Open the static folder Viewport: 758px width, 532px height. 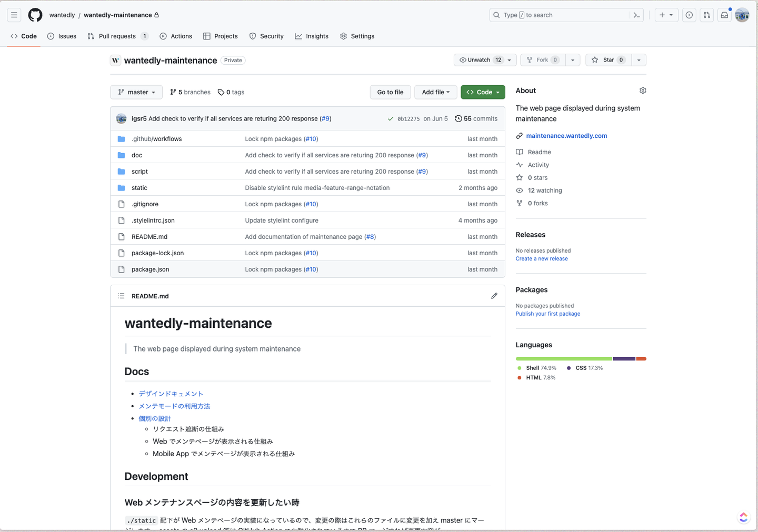(x=139, y=188)
